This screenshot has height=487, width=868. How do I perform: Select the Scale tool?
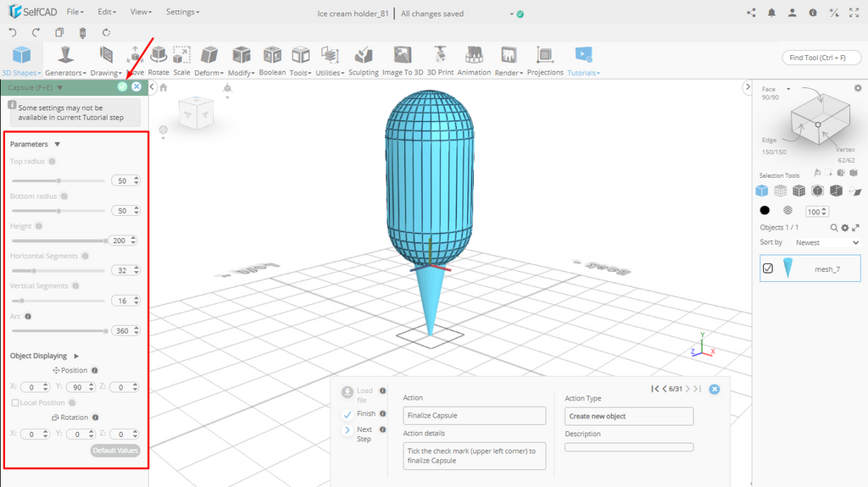[181, 61]
